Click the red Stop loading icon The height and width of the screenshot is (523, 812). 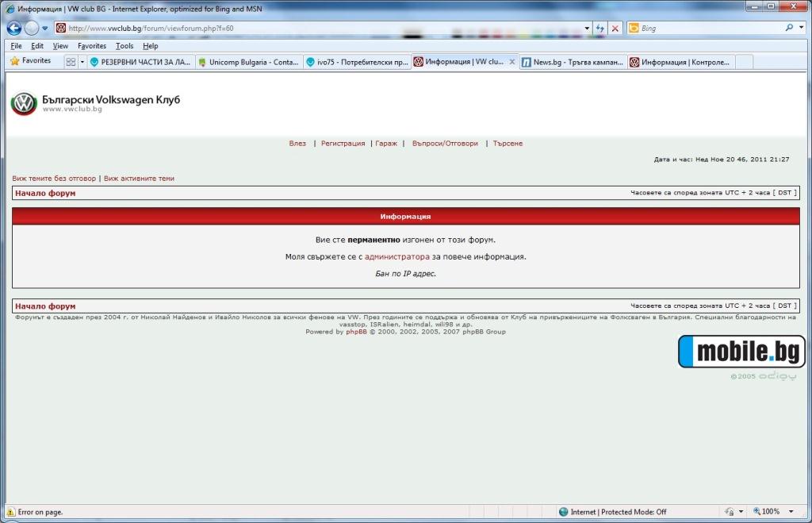point(615,28)
